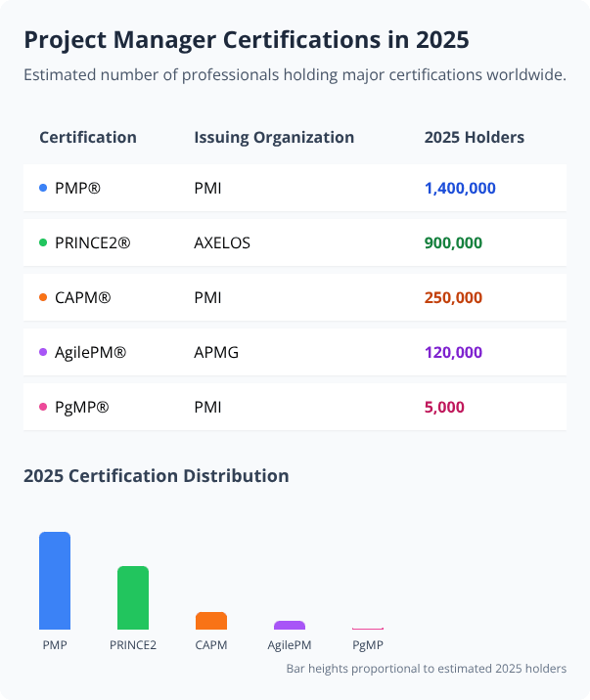Click the PgMP label under chart
The width and height of the screenshot is (590, 700).
click(x=368, y=645)
